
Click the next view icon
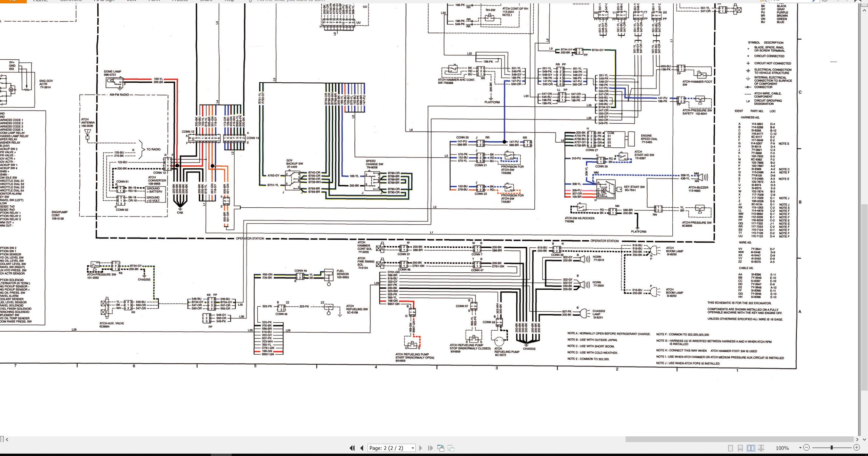coord(451,448)
